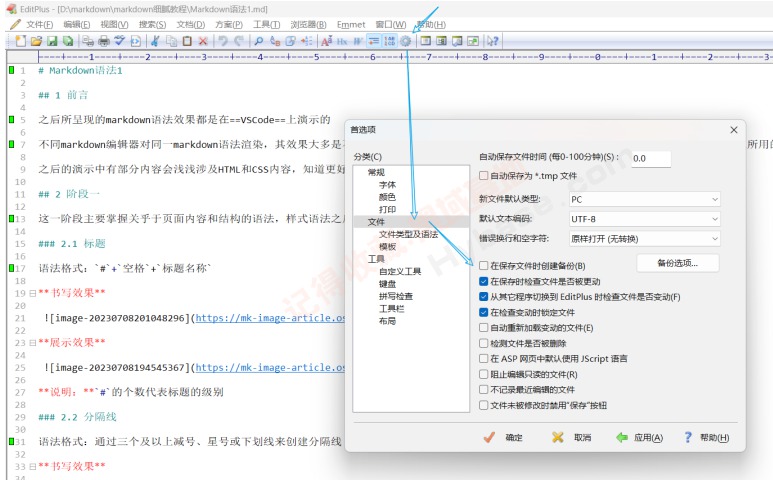Open the 默认文本编码 UTF-8 dropdown

click(x=644, y=219)
